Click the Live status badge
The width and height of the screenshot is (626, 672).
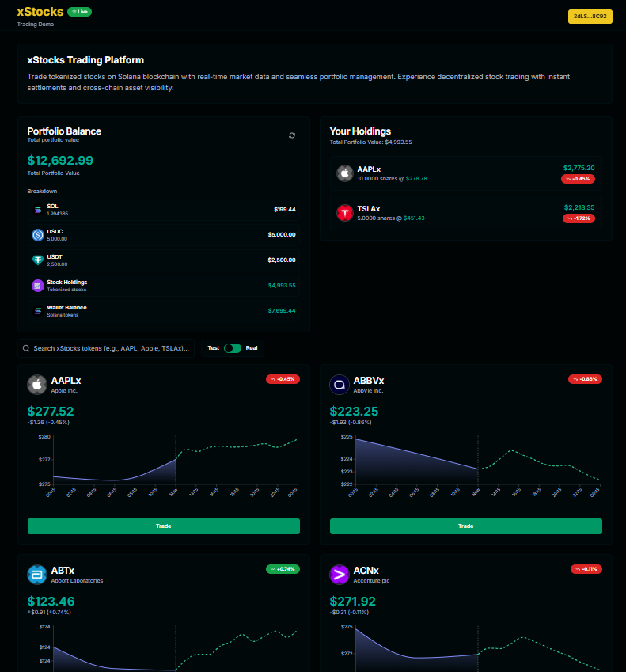pyautogui.click(x=80, y=12)
